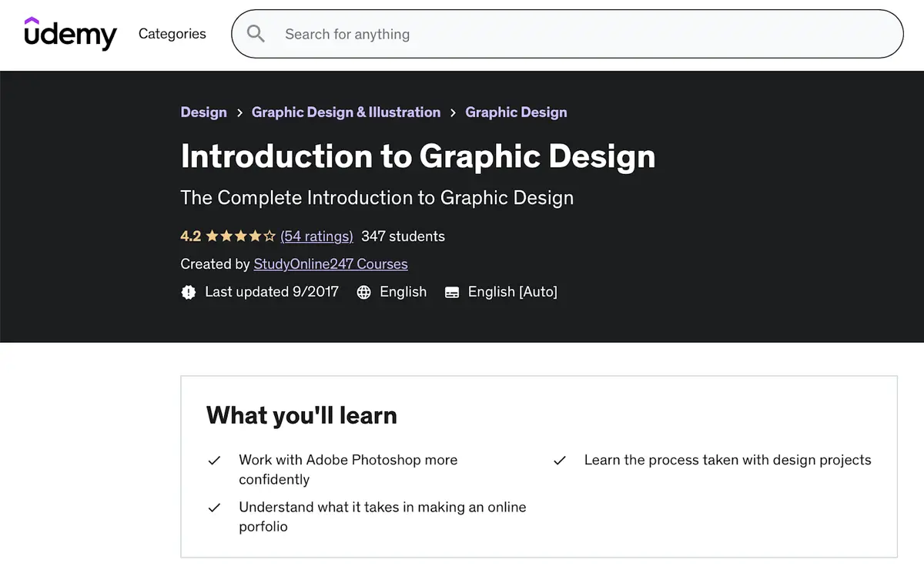Viewport: 924px width, 580px height.
Task: Click the English [Auto] caption label
Action: (x=513, y=292)
